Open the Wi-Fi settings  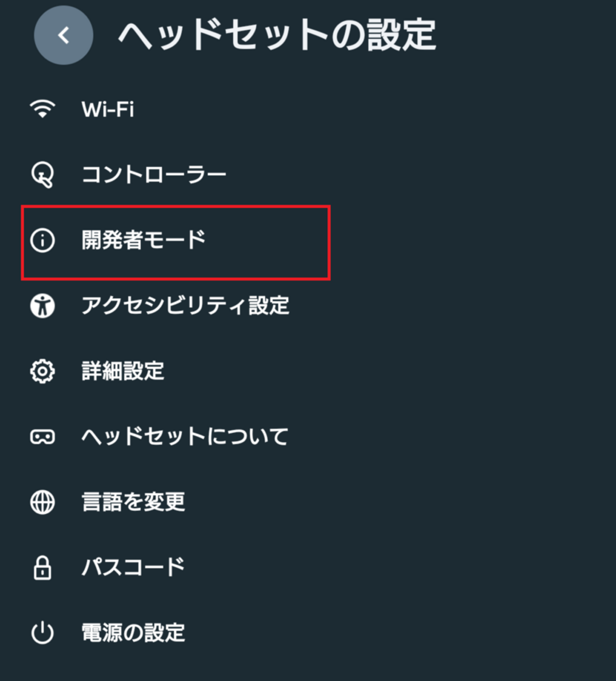tap(108, 109)
